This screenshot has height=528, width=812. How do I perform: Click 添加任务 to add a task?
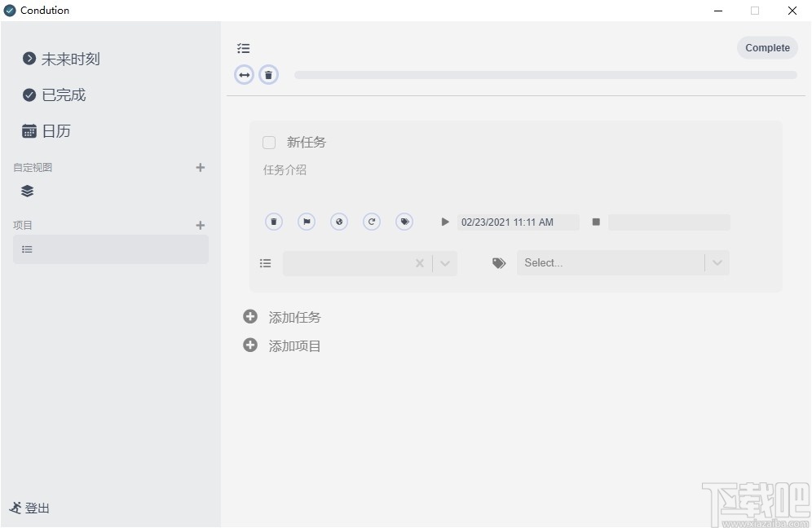(294, 317)
